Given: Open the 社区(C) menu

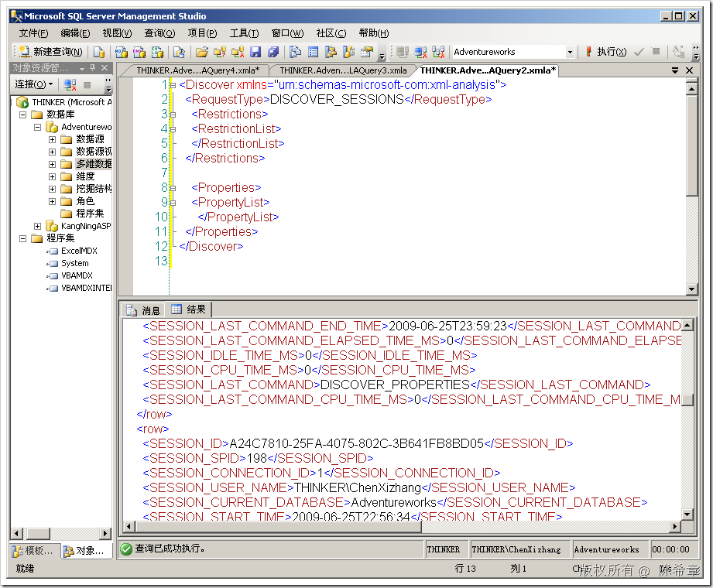Looking at the screenshot, I should point(331,32).
